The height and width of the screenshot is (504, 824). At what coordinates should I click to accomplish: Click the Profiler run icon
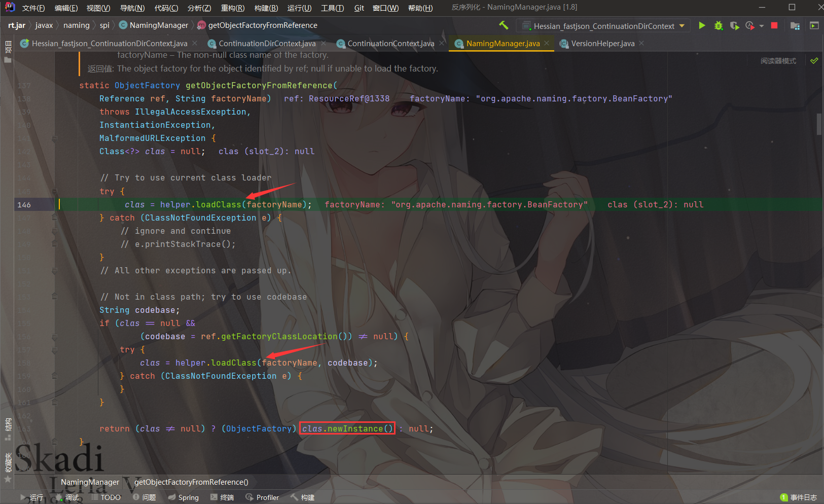coord(750,25)
